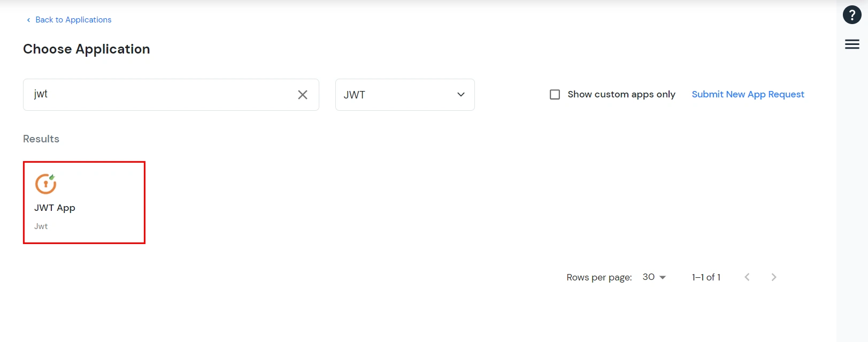Image resolution: width=868 pixels, height=342 pixels.
Task: Click the Show custom apps only label
Action: click(x=621, y=94)
